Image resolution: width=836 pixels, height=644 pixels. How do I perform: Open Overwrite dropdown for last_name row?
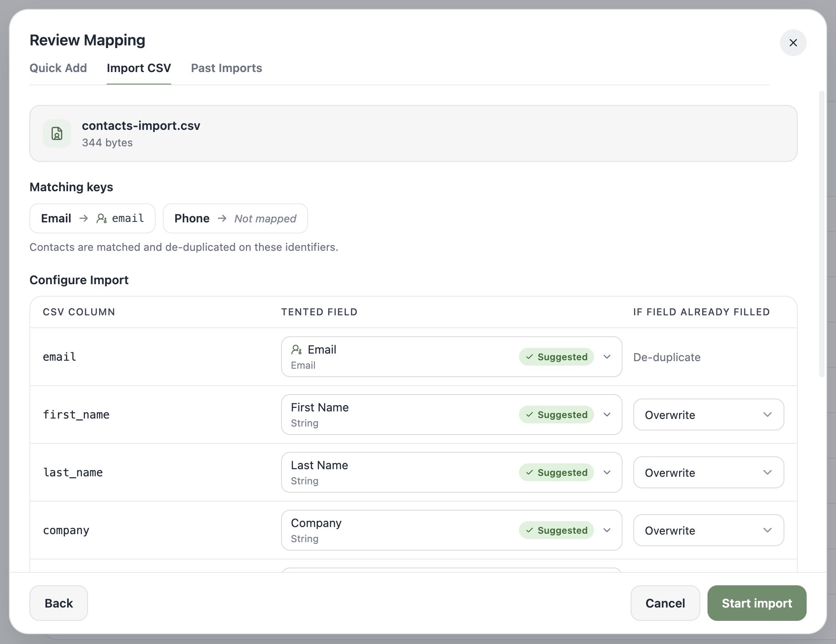pyautogui.click(x=708, y=472)
